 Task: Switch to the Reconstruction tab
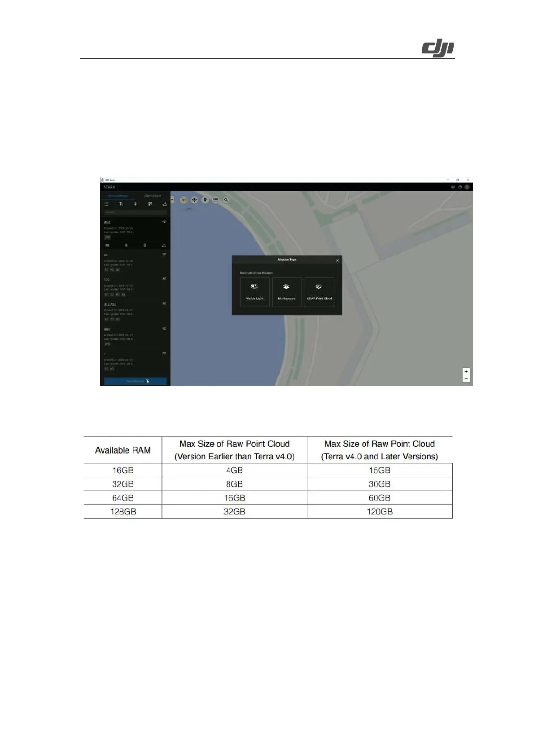click(118, 196)
